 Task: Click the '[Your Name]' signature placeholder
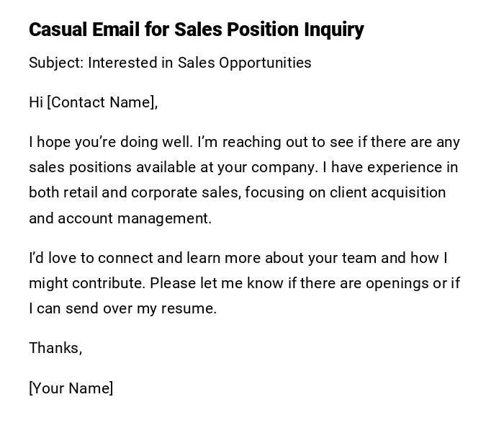tap(71, 388)
